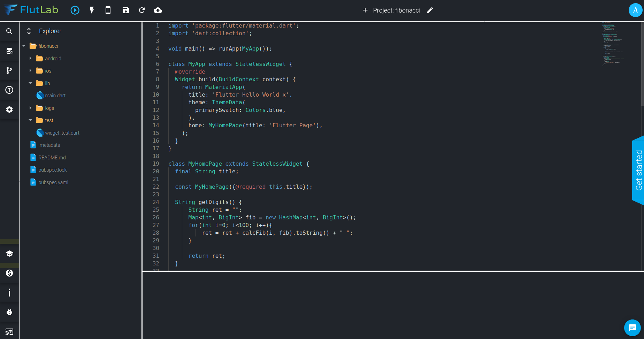Click the Get started ribbon
This screenshot has height=339, width=644.
tap(638, 171)
